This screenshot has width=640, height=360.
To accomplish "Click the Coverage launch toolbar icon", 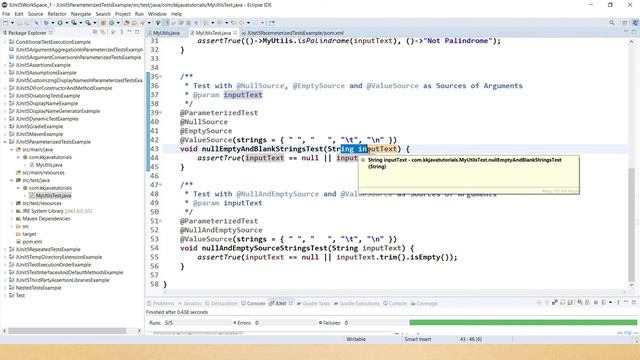I will [x=73, y=23].
